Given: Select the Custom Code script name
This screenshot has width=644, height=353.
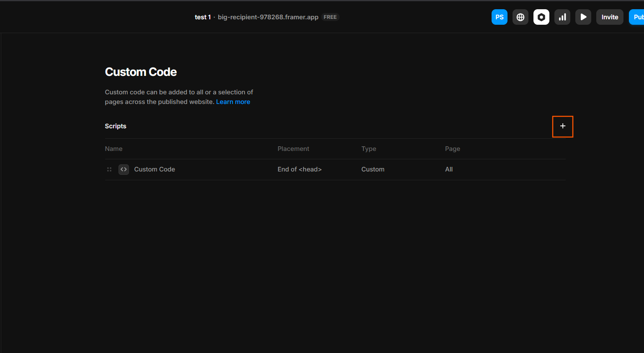Looking at the screenshot, I should click(155, 169).
